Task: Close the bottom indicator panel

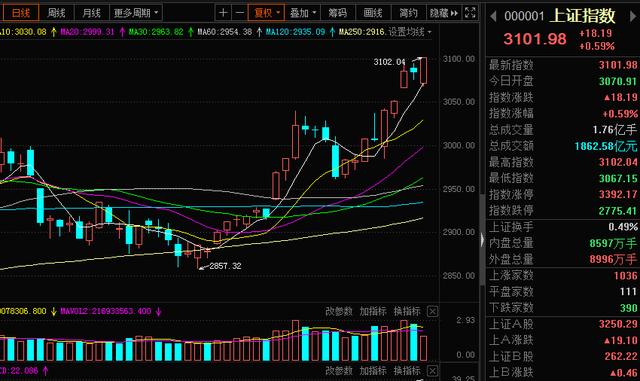Action: coord(432,371)
